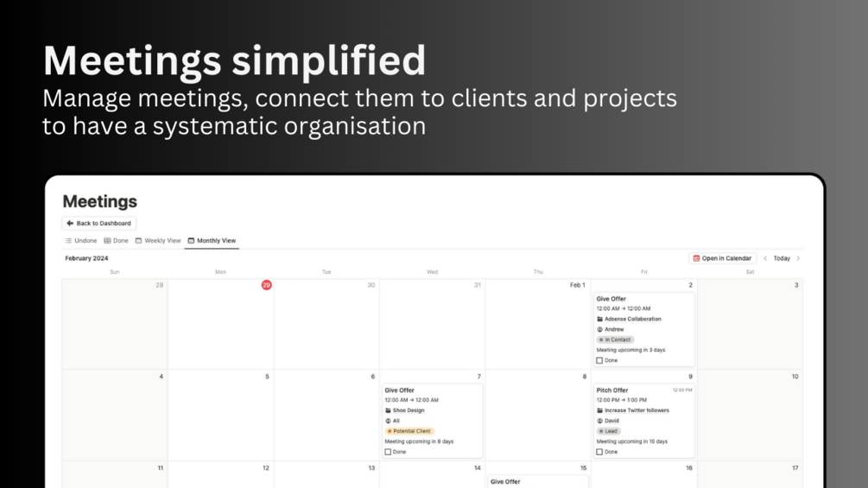The image size is (868, 488).
Task: Click the In Contact status tag
Action: [615, 339]
